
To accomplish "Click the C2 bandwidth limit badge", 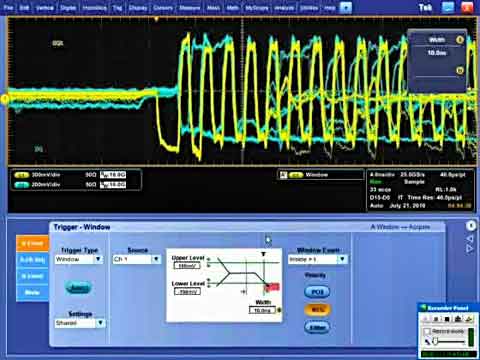I will pyautogui.click(x=113, y=185).
